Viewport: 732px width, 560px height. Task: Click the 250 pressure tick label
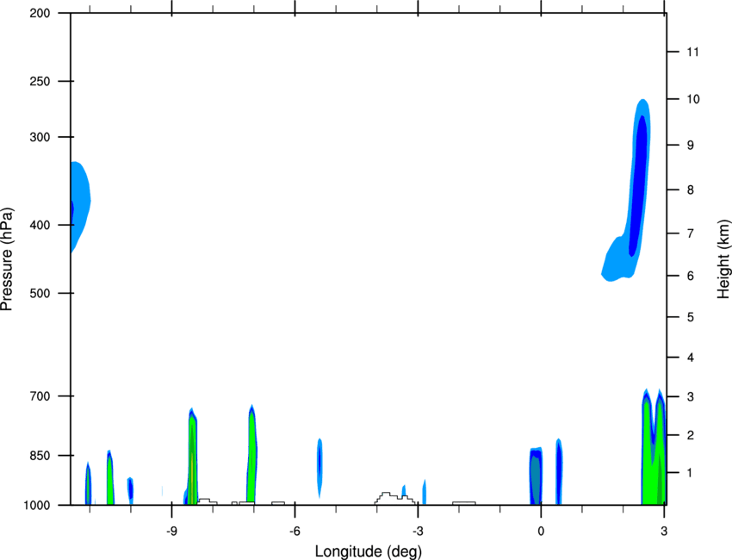40,81
